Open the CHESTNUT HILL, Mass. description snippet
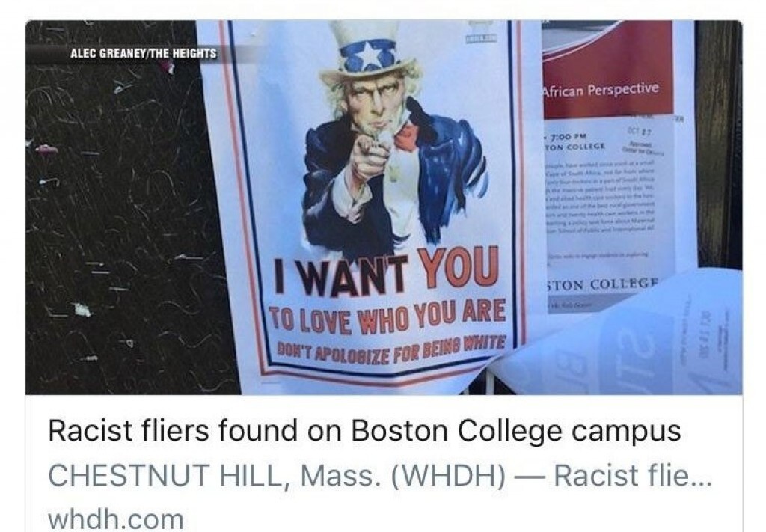 point(379,475)
